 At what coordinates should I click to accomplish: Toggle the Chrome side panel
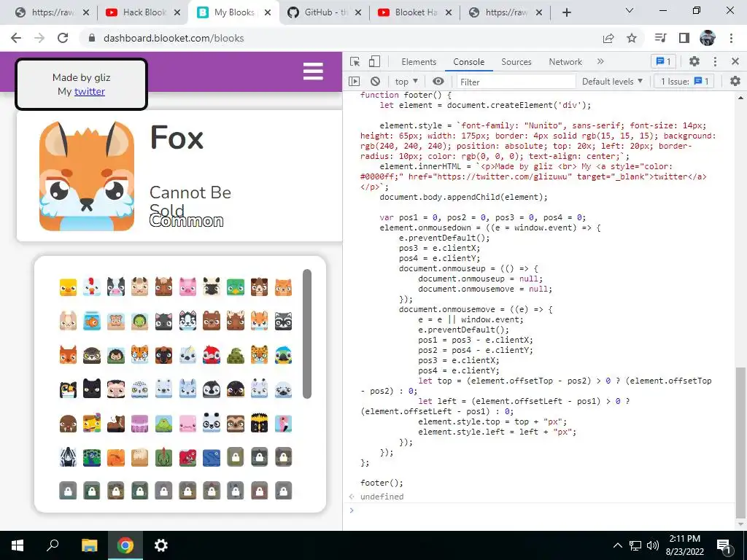pyautogui.click(x=684, y=38)
